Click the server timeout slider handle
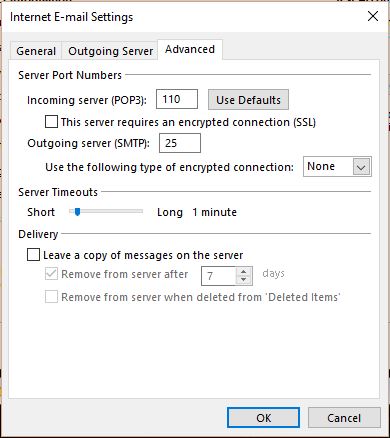The image size is (390, 438). coord(77,211)
